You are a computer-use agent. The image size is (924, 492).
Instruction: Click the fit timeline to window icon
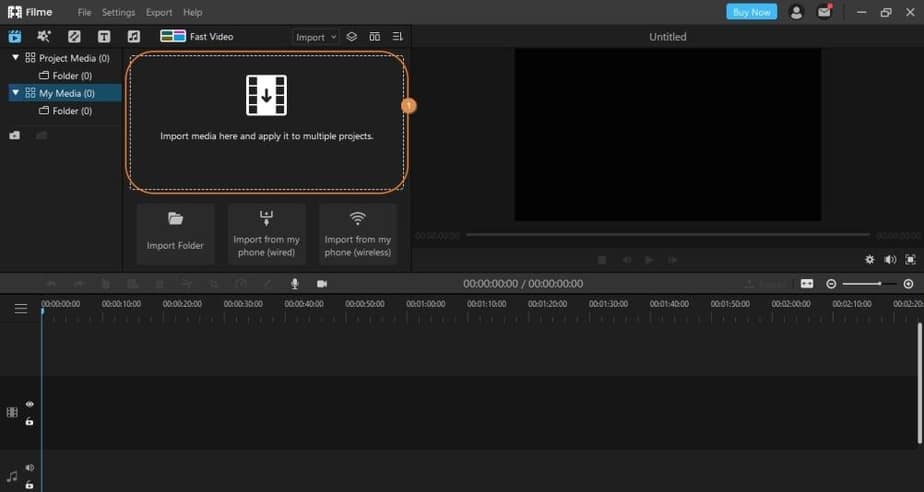pyautogui.click(x=807, y=283)
